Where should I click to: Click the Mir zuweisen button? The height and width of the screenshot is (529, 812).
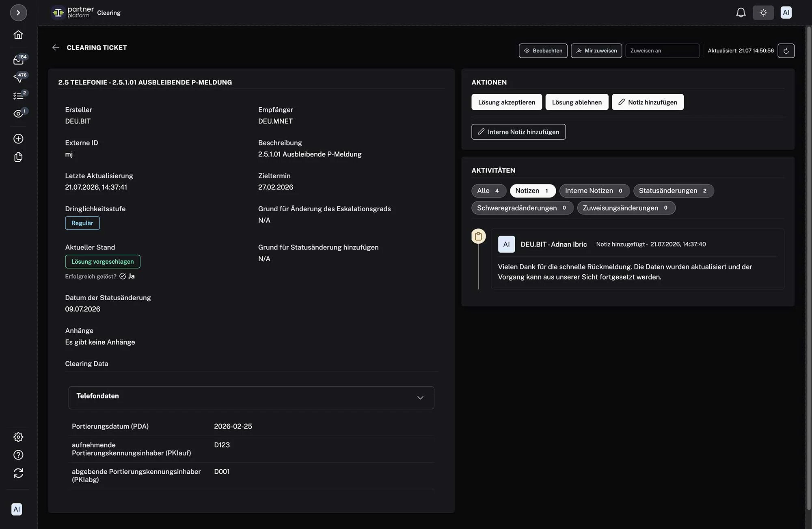[x=596, y=51]
